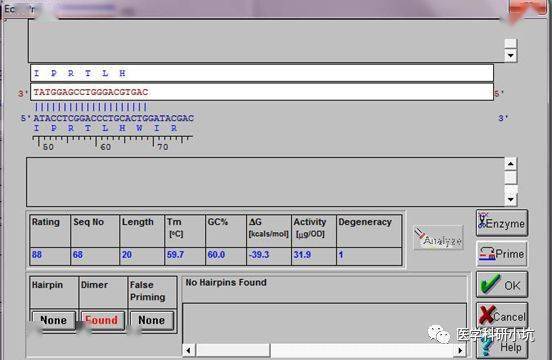This screenshot has height=360, width=552.
Task: Open the Enzyme dialog
Action: click(x=502, y=223)
